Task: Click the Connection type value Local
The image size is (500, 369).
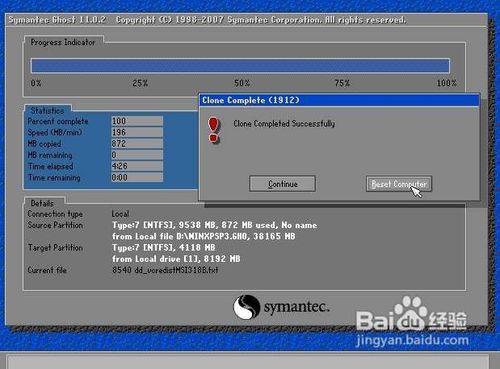Action: coord(120,214)
